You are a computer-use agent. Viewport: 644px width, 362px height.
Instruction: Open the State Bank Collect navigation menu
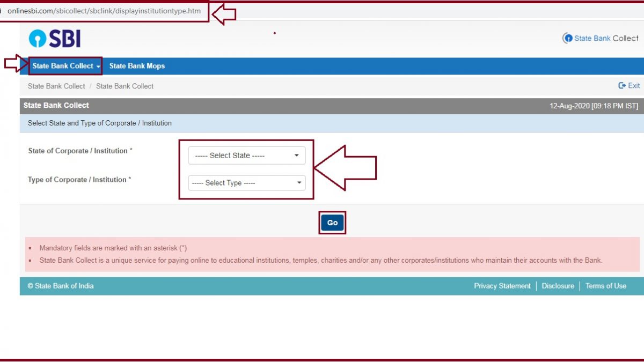point(66,66)
